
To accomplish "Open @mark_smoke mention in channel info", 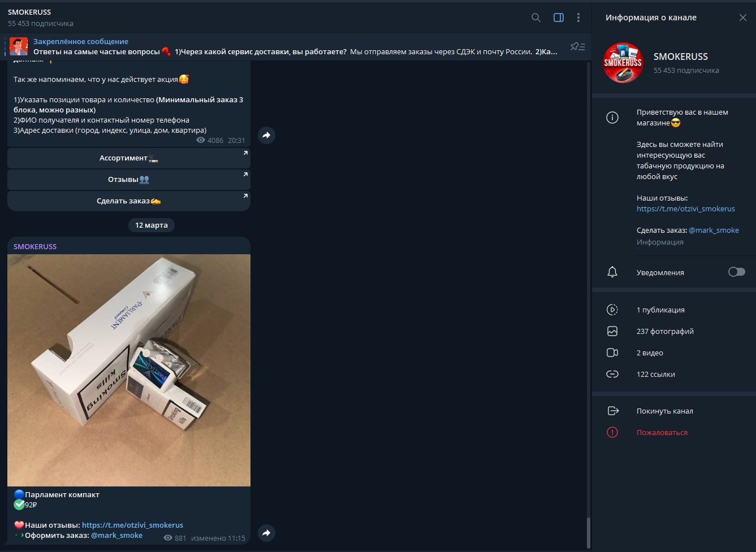I will click(x=714, y=230).
